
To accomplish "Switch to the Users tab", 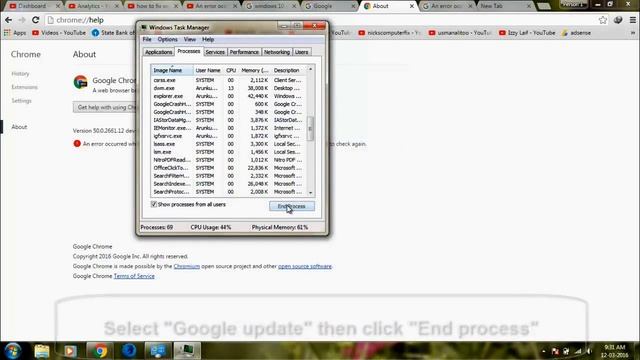I will click(x=301, y=52).
